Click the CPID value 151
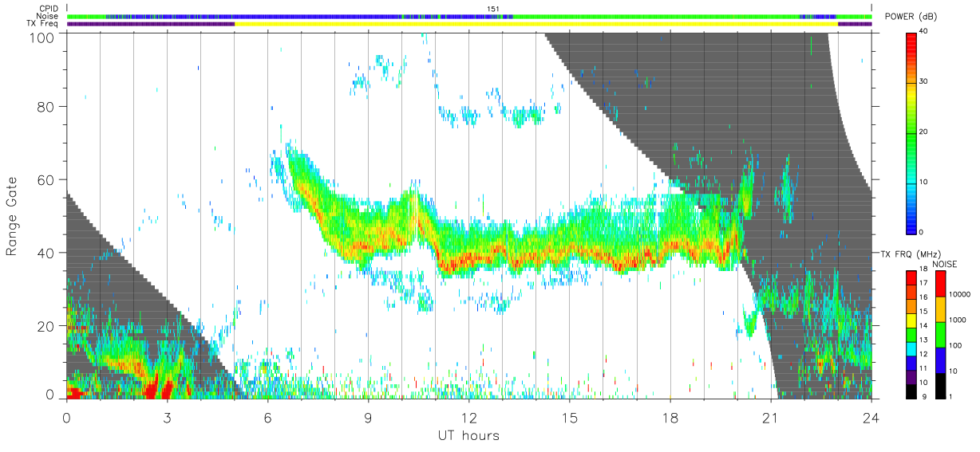This screenshot has height=452, width=980. click(492, 9)
